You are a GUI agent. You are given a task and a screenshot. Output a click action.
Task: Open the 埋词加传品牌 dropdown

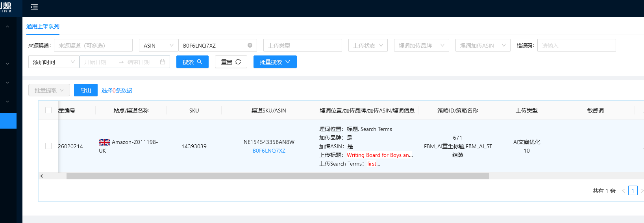tap(422, 45)
